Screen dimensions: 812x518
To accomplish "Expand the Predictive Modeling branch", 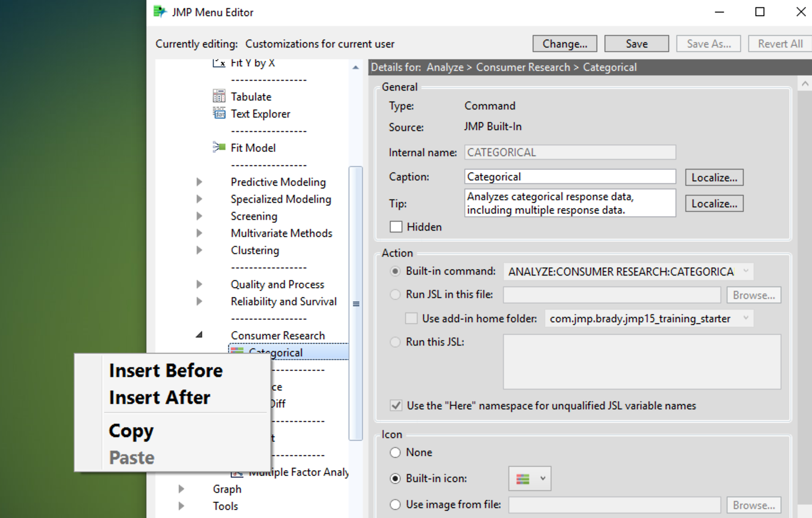I will coord(199,181).
